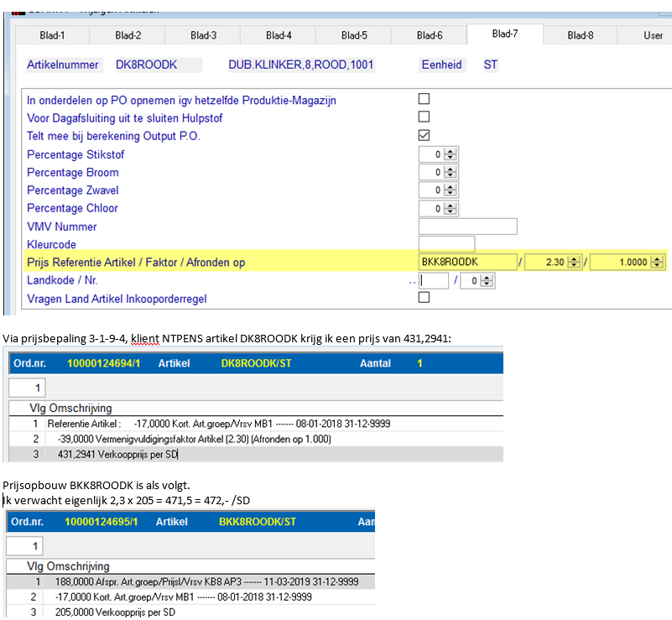Switch to the User tab
The image size is (672, 620).
pyautogui.click(x=653, y=35)
